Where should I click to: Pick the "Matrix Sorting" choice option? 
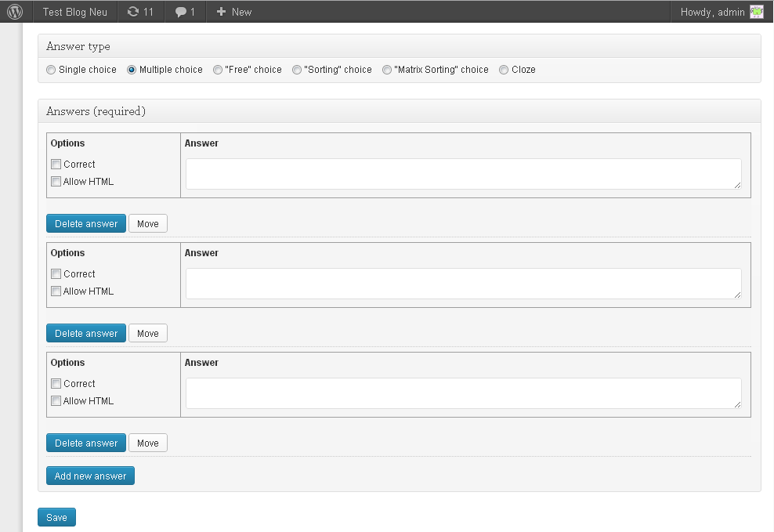(x=387, y=70)
